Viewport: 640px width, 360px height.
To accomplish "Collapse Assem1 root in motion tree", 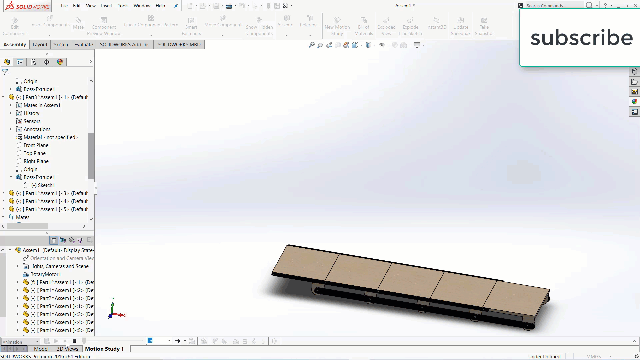I will point(10,250).
